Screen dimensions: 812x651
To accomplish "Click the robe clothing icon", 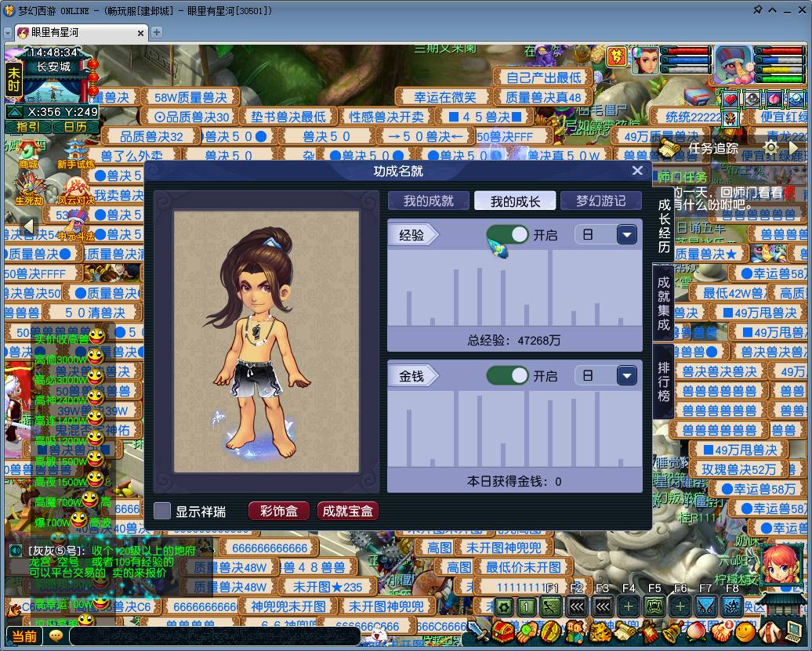I will (x=770, y=631).
